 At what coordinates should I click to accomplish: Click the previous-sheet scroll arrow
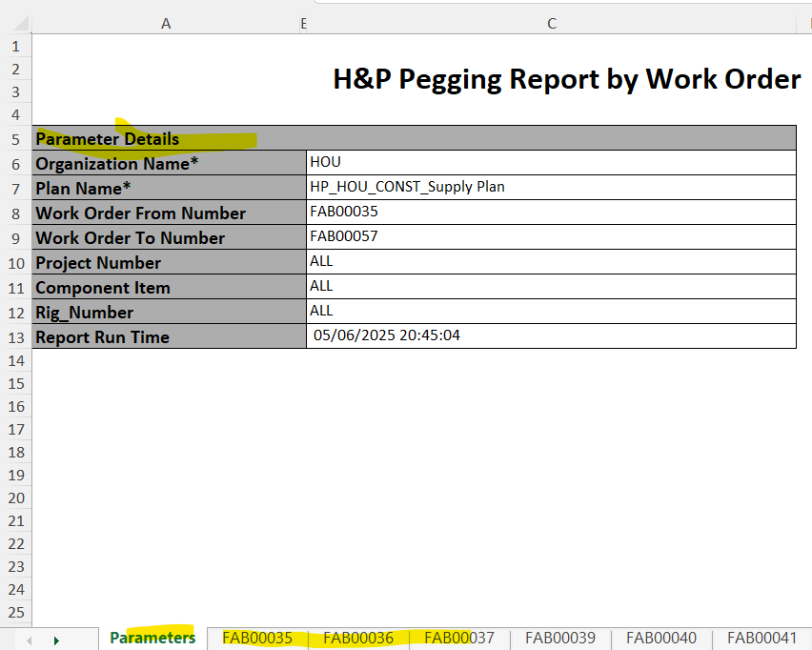click(29, 640)
